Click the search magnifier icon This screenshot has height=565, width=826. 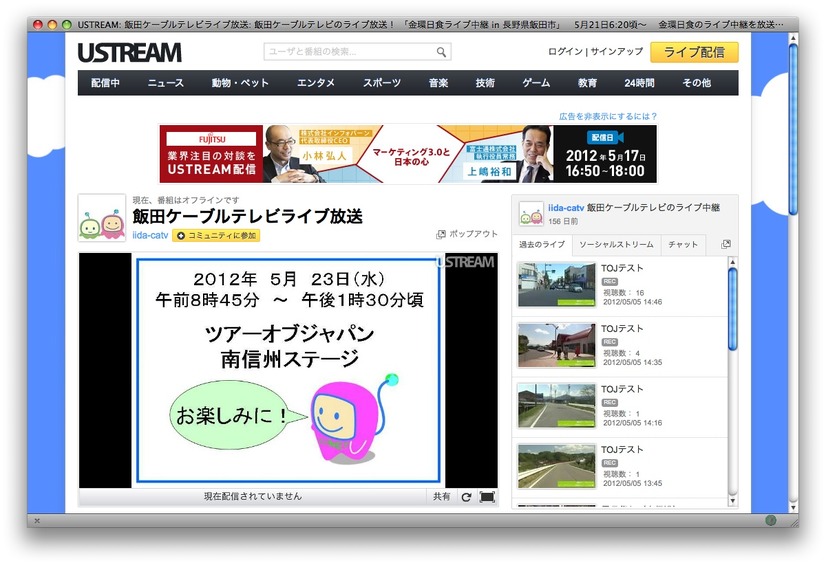(441, 52)
